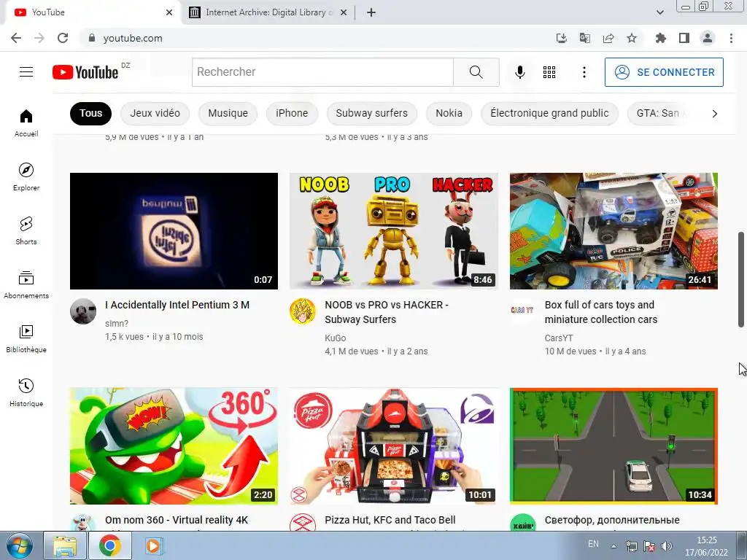Screen dimensions: 747x560
Task: Open media player from taskbar
Action: pyautogui.click(x=153, y=545)
